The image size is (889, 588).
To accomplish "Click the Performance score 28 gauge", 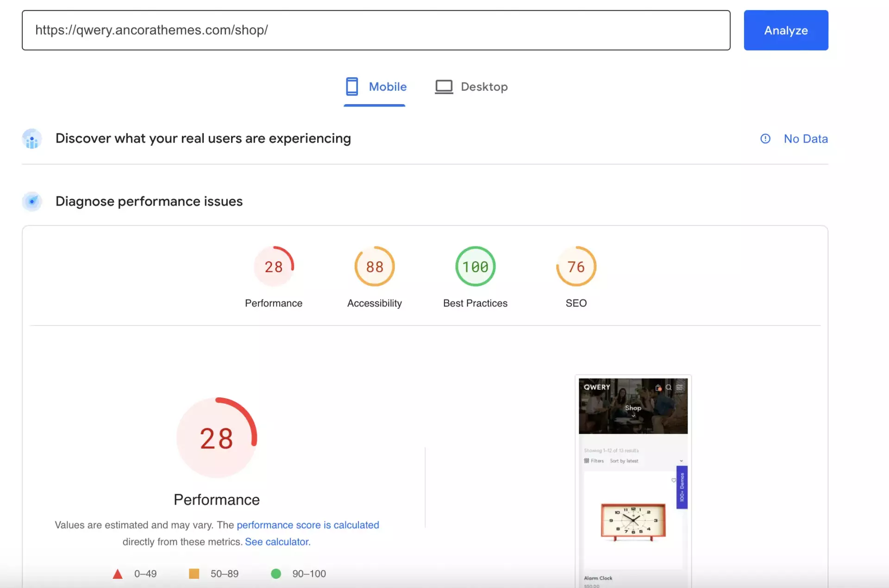I will point(274,267).
